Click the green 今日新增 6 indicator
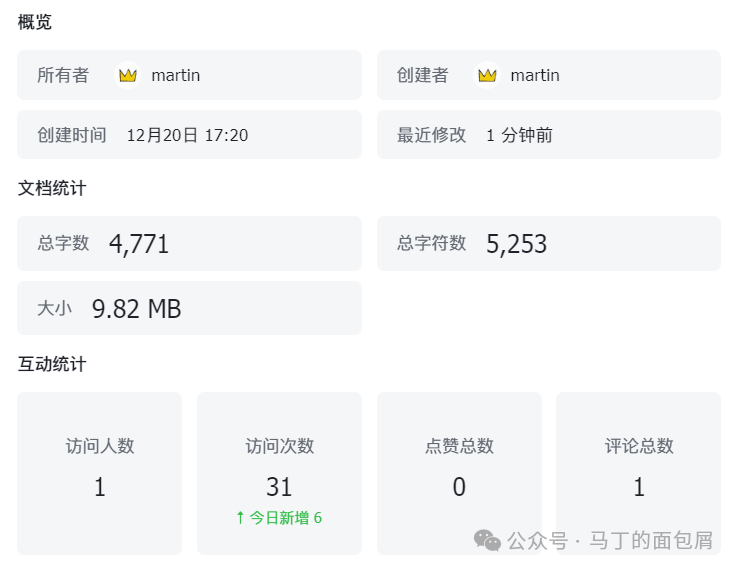The height and width of the screenshot is (570, 737). click(x=279, y=518)
